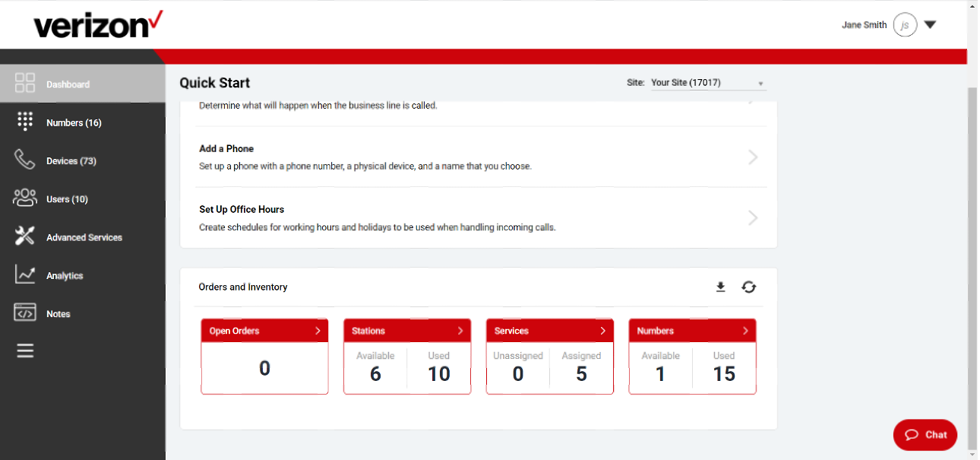Click the Devices phone handset icon
This screenshot has width=980, height=460.
pos(25,160)
